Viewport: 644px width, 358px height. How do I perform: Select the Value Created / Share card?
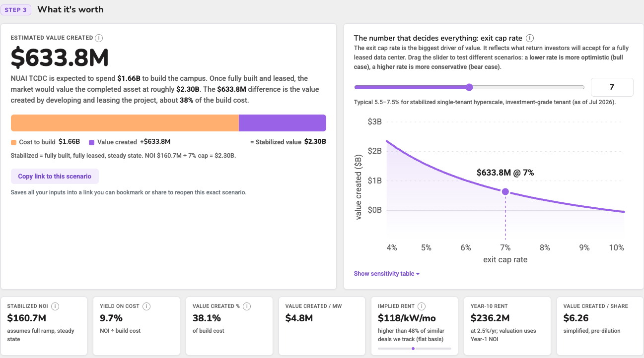(600, 326)
